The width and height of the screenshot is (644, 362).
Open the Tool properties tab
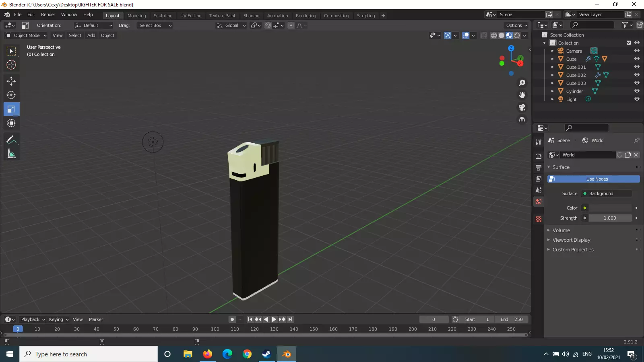[539, 142]
